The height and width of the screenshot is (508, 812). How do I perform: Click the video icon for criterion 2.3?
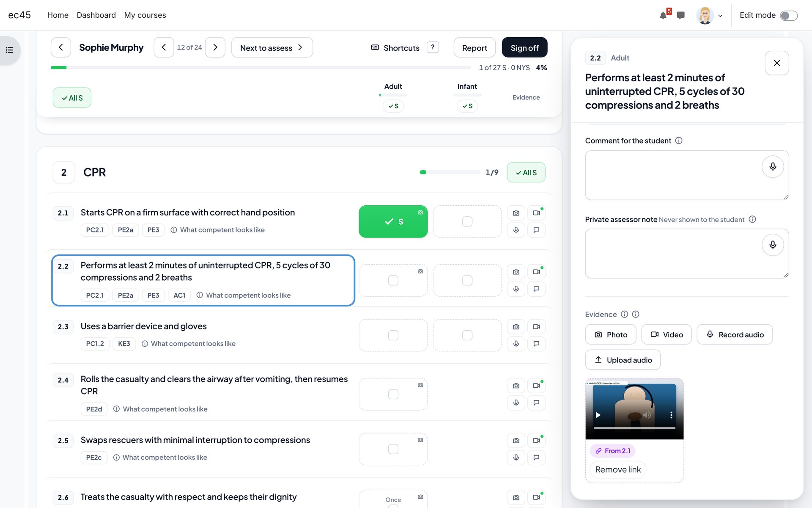pos(536,326)
